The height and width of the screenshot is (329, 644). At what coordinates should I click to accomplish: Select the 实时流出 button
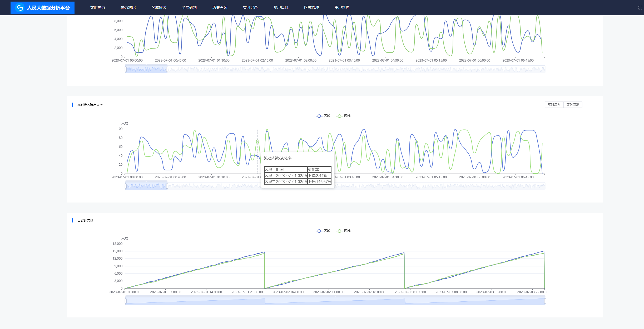pos(573,105)
